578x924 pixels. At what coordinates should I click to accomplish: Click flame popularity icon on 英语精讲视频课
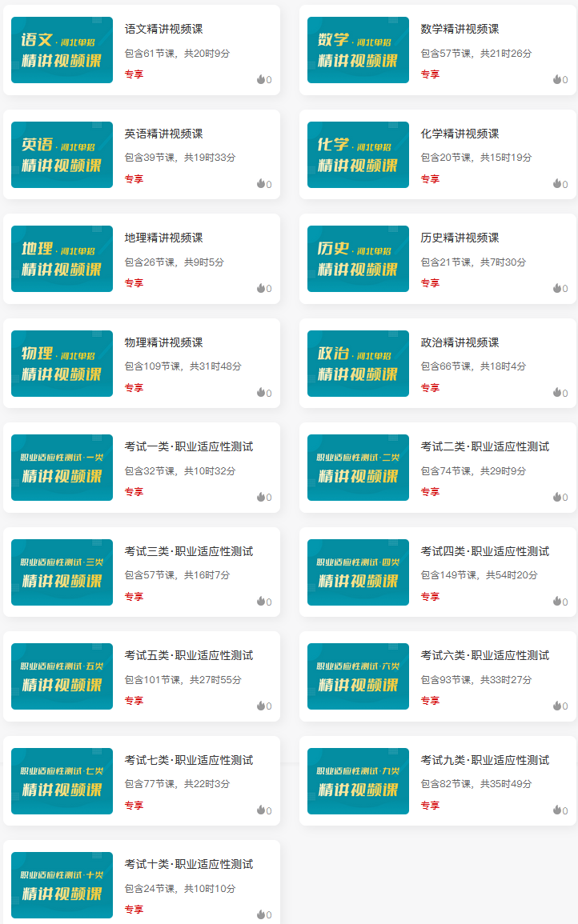[x=260, y=183]
